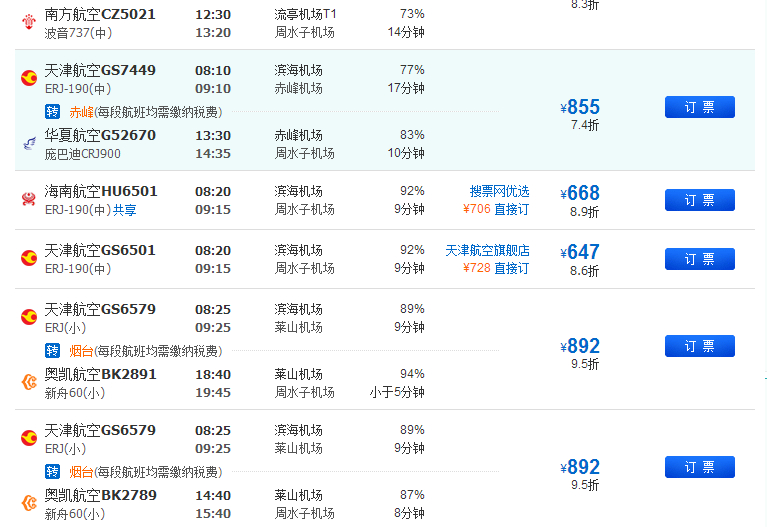Screen dimensions: 767x527
Task: Click the China Southern logo beside CZ5021
Action: click(x=29, y=23)
